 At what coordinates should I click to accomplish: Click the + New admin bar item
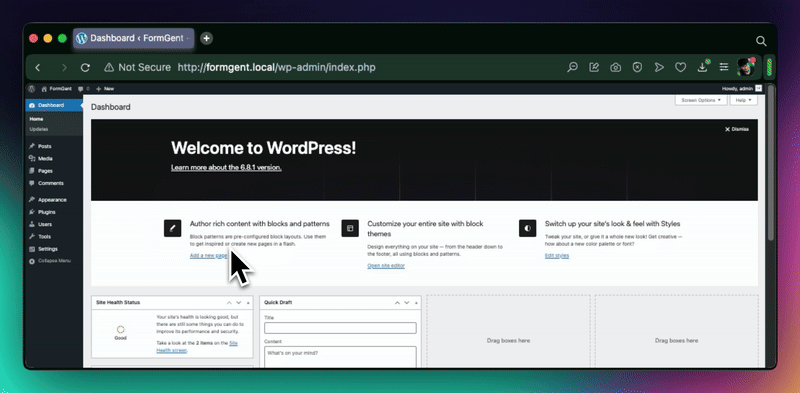pyautogui.click(x=105, y=88)
